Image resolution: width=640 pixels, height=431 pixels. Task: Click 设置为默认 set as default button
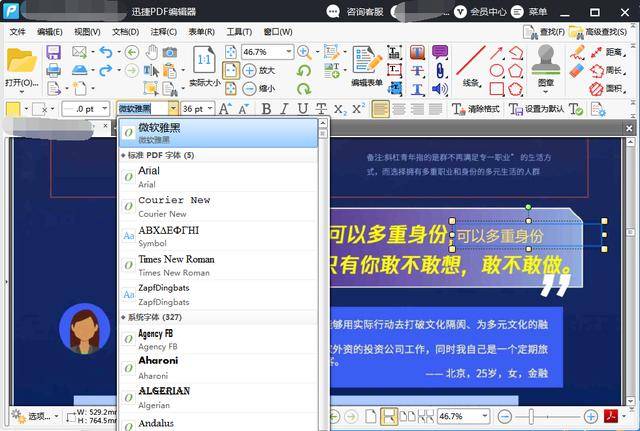(x=536, y=109)
